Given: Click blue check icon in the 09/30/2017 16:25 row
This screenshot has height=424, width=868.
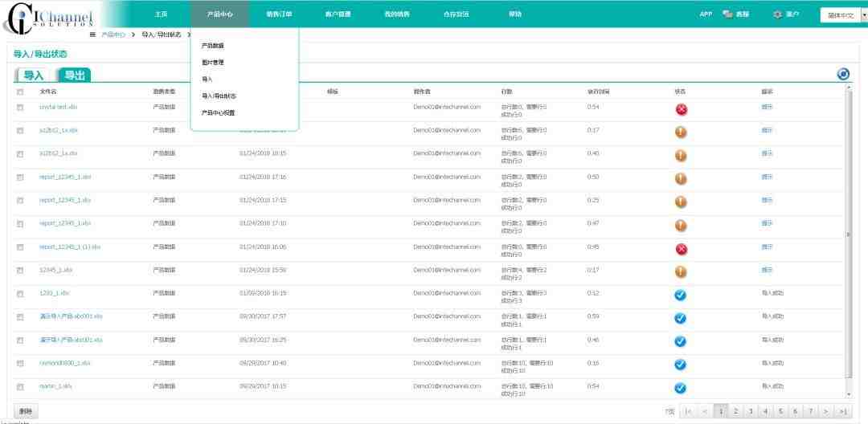Looking at the screenshot, I should tap(681, 341).
